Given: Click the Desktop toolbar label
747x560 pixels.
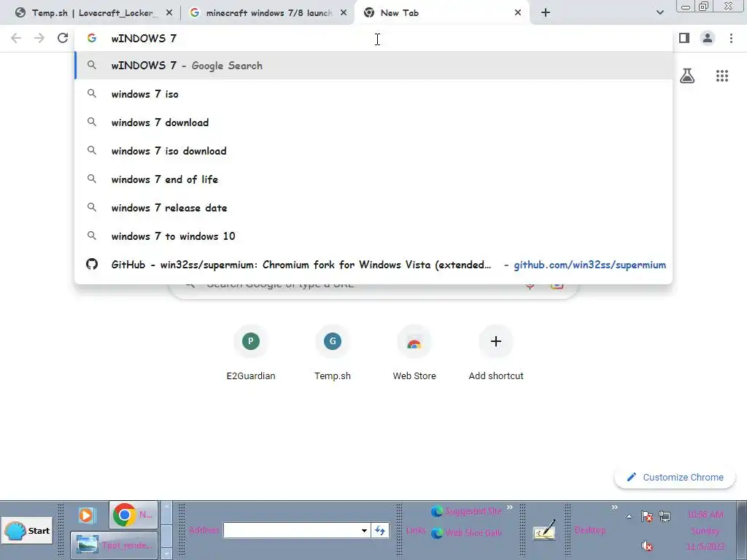Looking at the screenshot, I should pos(589,530).
